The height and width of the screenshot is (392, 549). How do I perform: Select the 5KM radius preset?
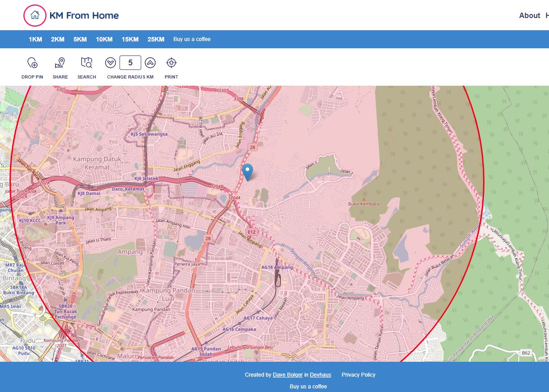[x=80, y=39]
